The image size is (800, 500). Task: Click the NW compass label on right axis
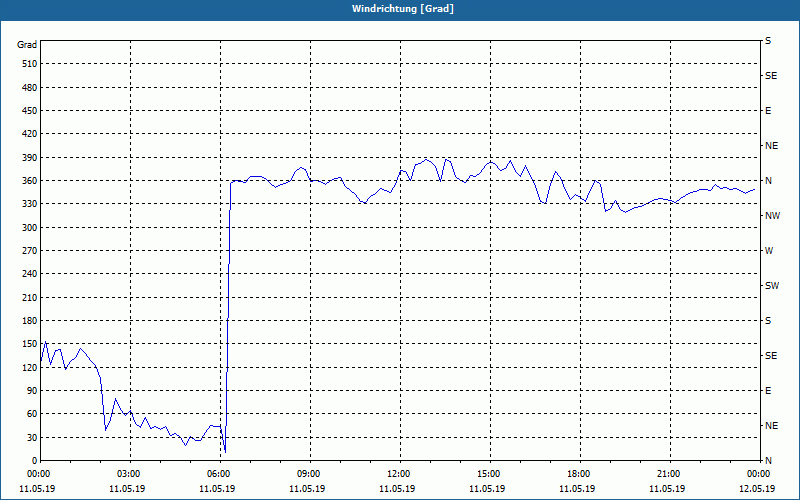772,216
